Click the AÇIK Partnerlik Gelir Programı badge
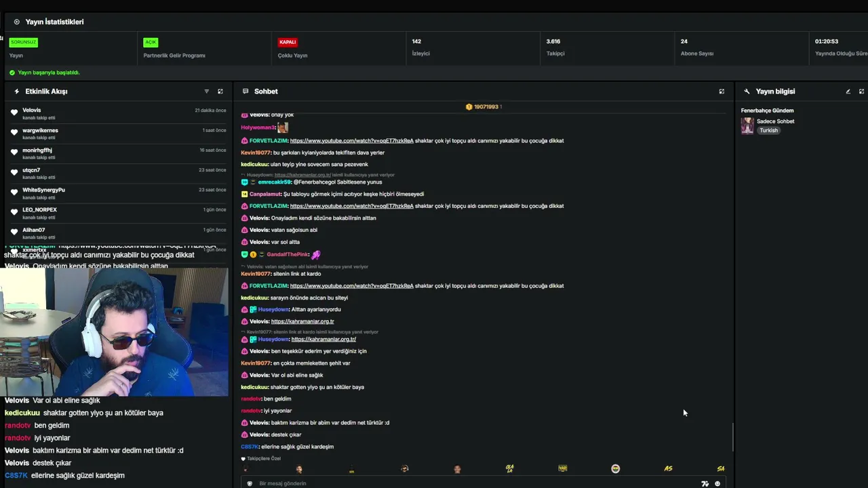868x488 pixels. tap(151, 42)
